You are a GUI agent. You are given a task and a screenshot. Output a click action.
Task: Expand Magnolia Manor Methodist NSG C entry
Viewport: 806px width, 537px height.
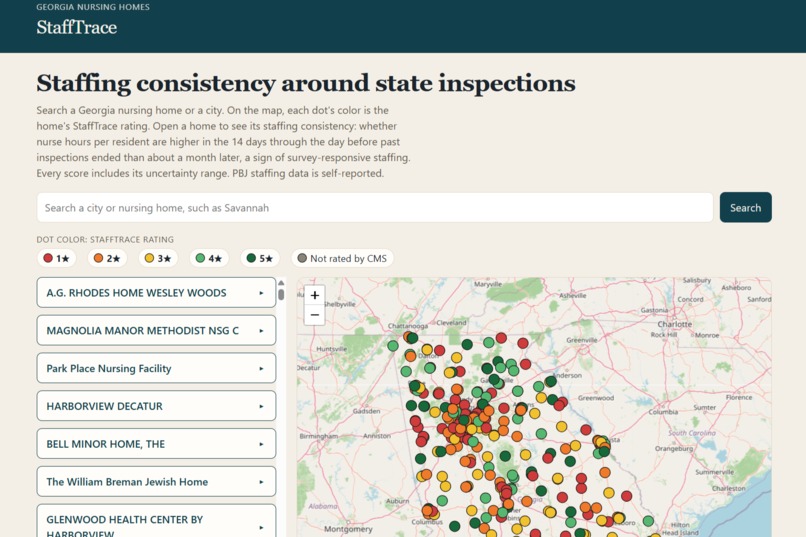click(x=156, y=330)
